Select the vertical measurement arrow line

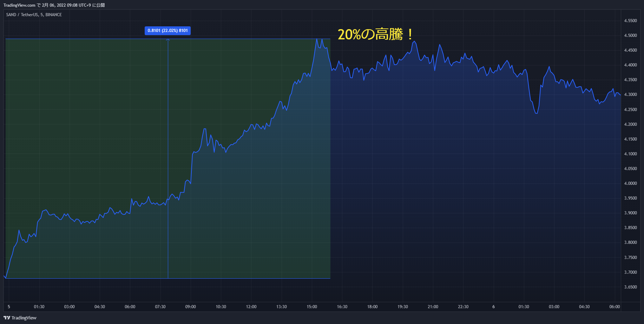point(168,158)
